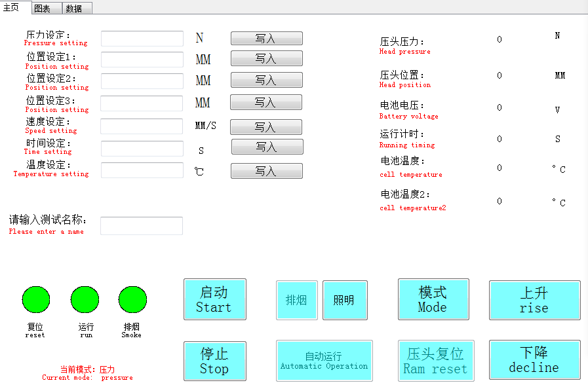Screen dimensions: 588x387
Task: Focus the speed setting input field
Action: point(142,126)
